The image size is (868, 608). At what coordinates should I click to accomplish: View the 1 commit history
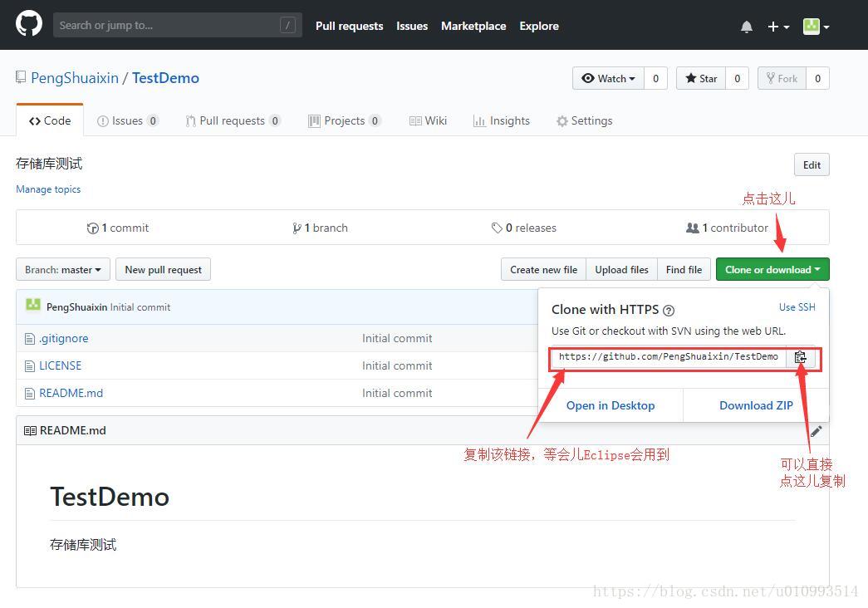pyautogui.click(x=118, y=228)
